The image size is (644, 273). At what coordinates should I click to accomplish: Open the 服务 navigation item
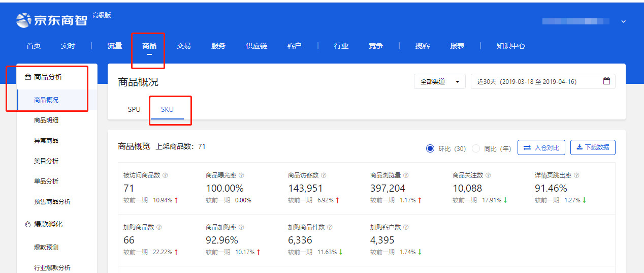tap(218, 46)
